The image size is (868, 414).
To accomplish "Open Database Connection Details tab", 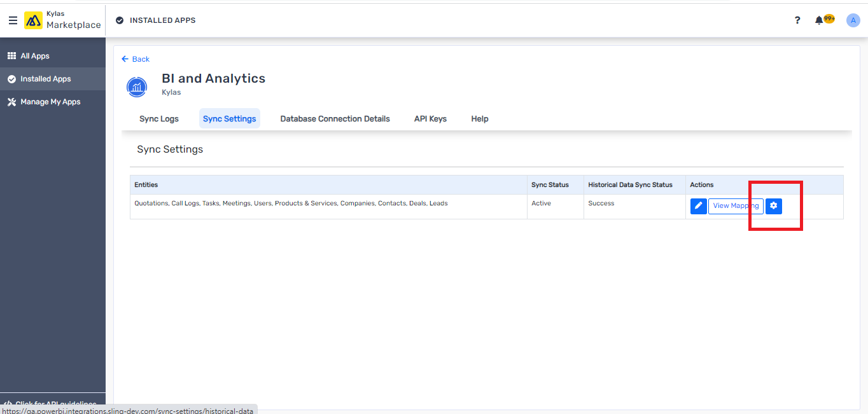I will tap(335, 119).
